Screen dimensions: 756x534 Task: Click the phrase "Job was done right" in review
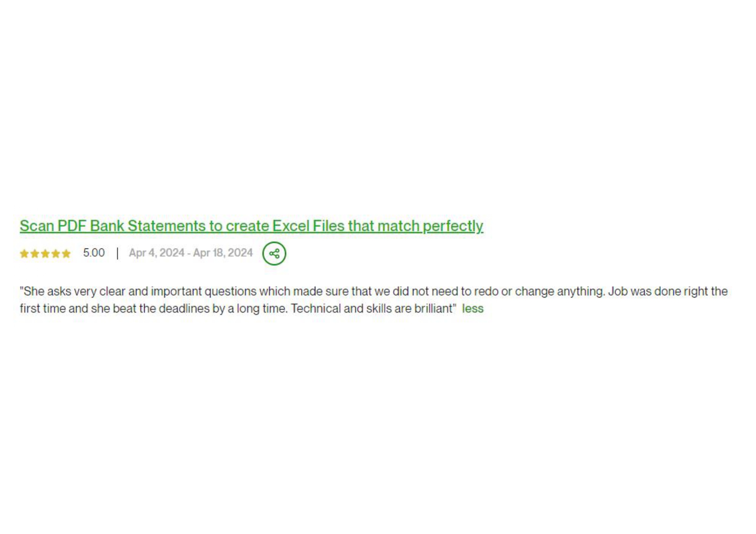pyautogui.click(x=658, y=292)
